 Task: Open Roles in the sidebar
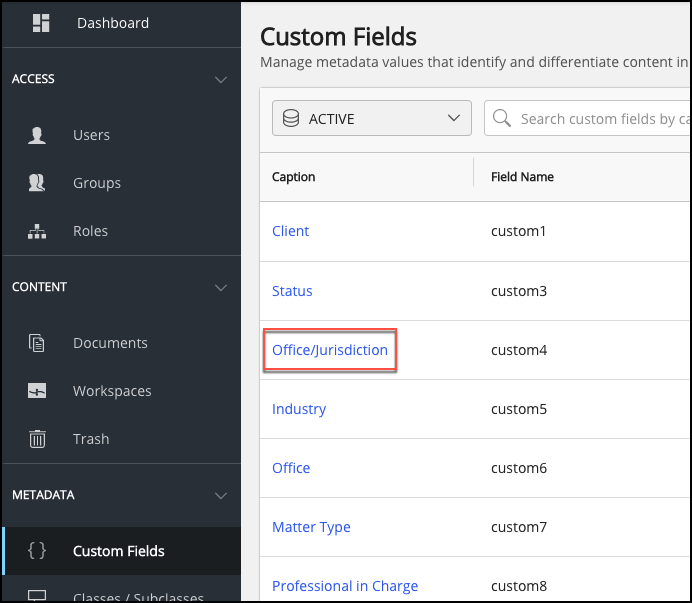90,231
